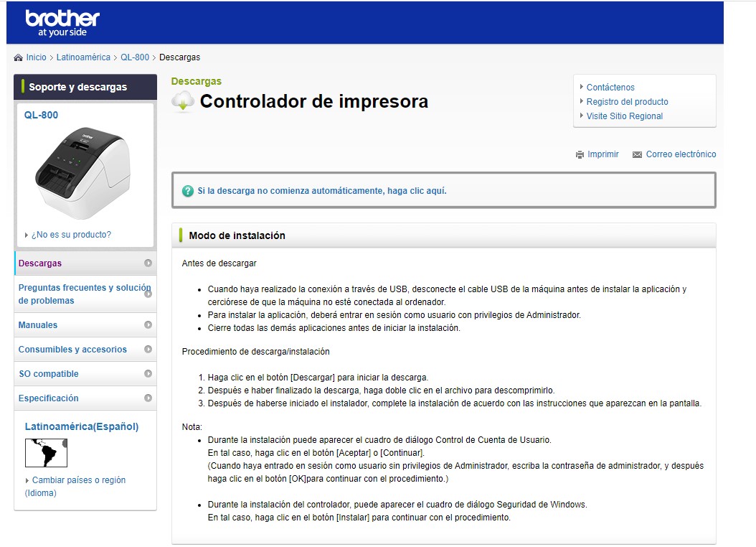Click 'Procedimiento de descarga/instalación' text
Viewport: 756px width, 547px height.
[255, 352]
